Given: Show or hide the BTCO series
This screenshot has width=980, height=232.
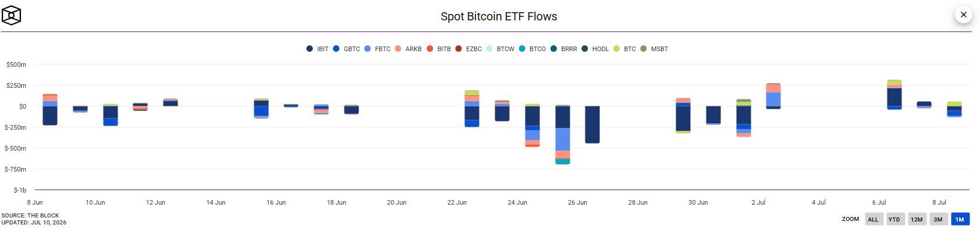Looking at the screenshot, I should point(532,49).
